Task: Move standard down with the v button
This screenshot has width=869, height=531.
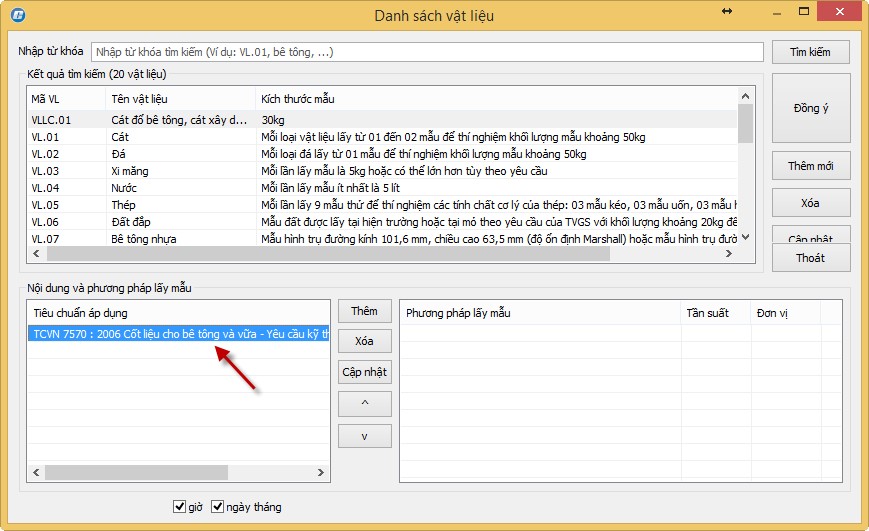Action: pos(364,436)
